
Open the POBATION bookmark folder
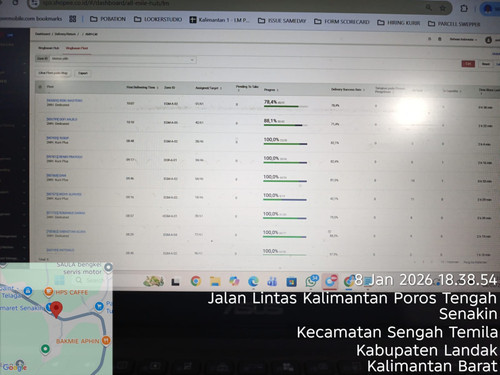pos(108,19)
